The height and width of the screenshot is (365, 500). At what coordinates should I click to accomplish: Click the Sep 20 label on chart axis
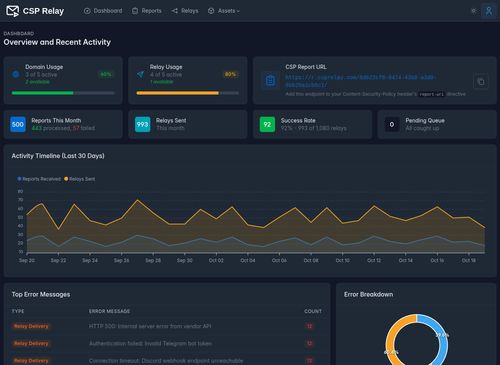[27, 260]
